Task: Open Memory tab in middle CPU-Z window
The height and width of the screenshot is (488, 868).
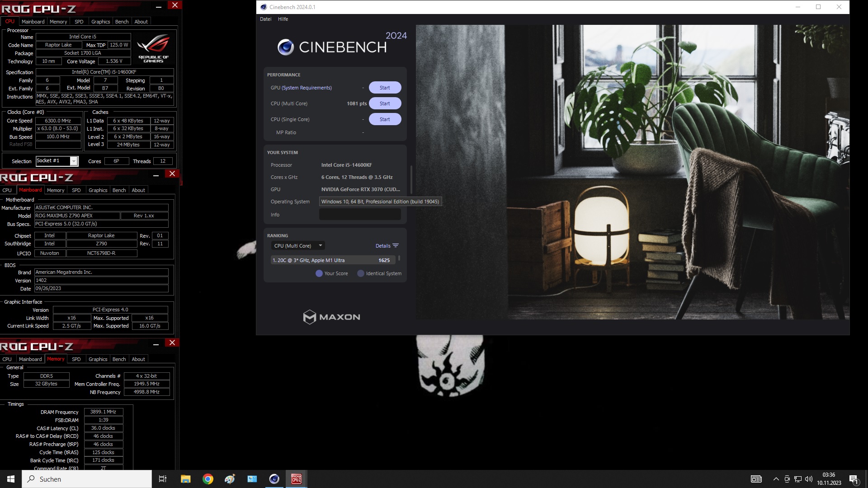Action: pos(56,190)
